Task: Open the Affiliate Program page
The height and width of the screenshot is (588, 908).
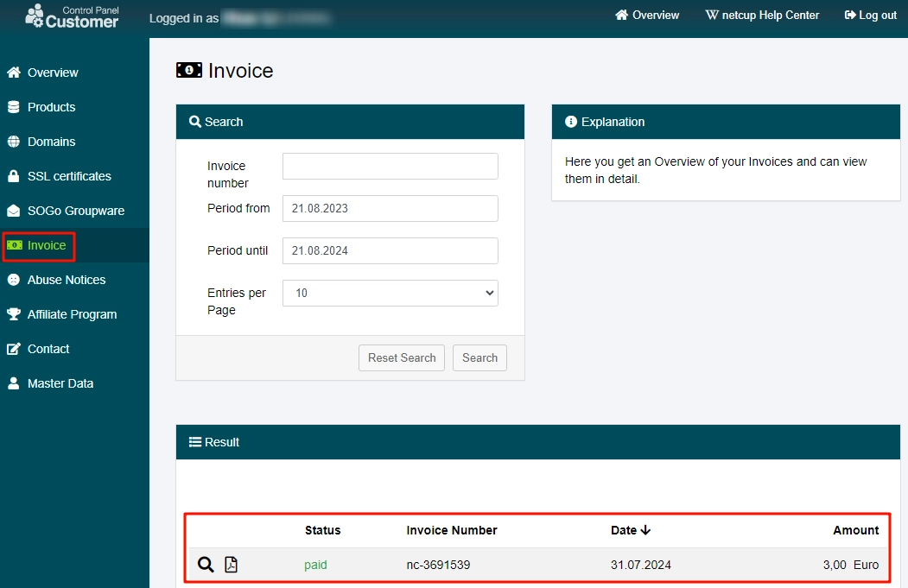Action: click(72, 314)
